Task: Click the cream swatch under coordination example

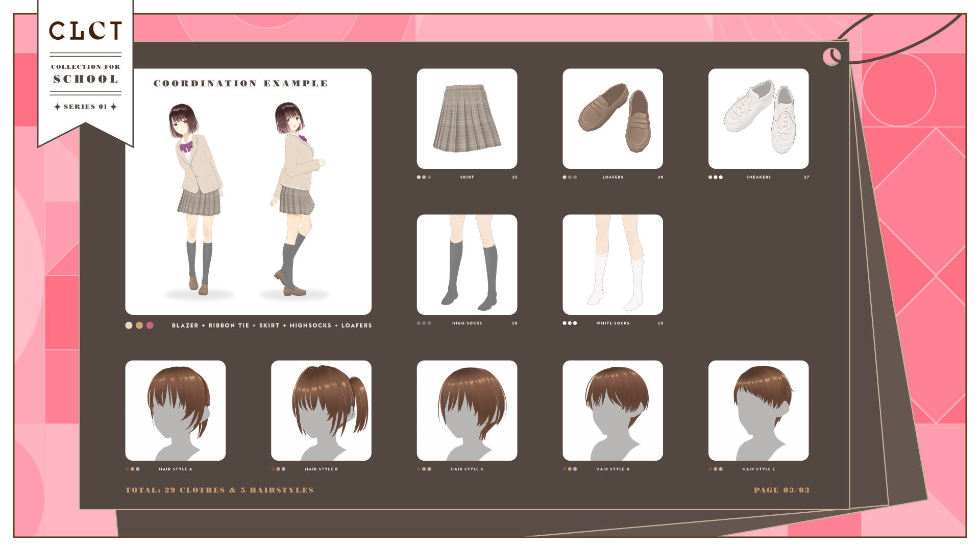Action: tap(129, 325)
